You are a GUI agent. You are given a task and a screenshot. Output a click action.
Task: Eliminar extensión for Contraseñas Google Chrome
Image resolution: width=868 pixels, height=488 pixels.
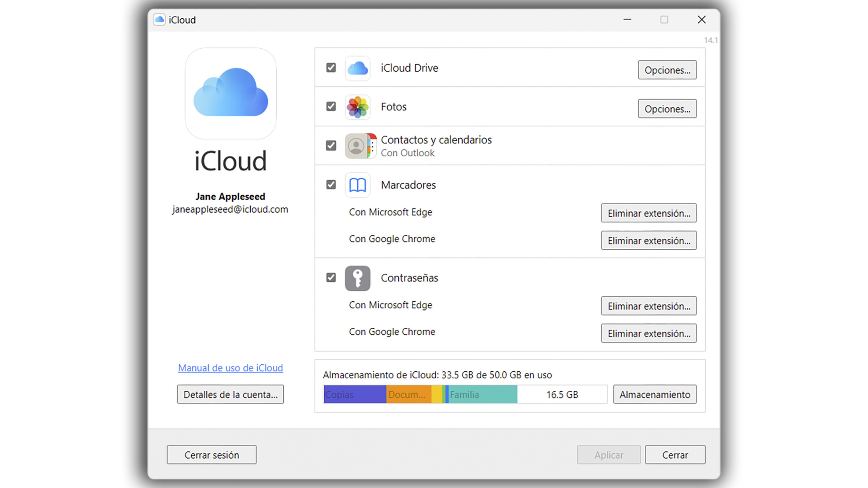[649, 333]
